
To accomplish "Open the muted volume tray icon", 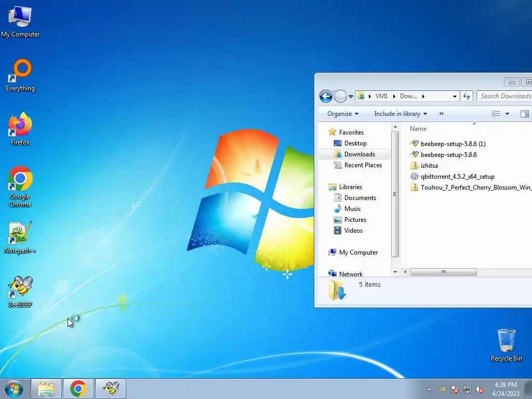I will click(x=480, y=389).
